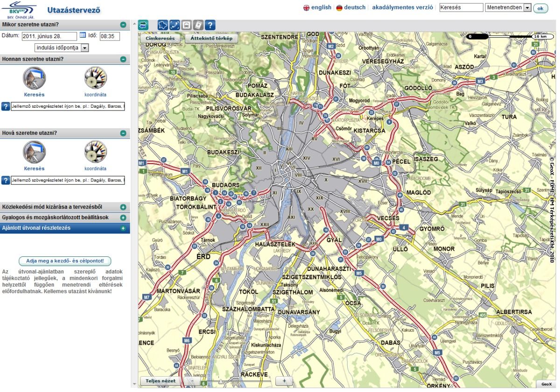Click the Áttekintő térkép button

(x=211, y=39)
